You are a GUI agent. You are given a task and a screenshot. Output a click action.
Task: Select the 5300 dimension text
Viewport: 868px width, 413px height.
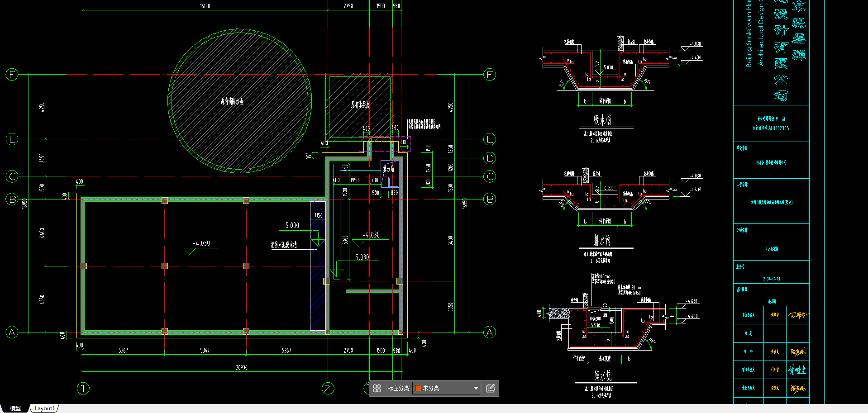click(x=345, y=240)
